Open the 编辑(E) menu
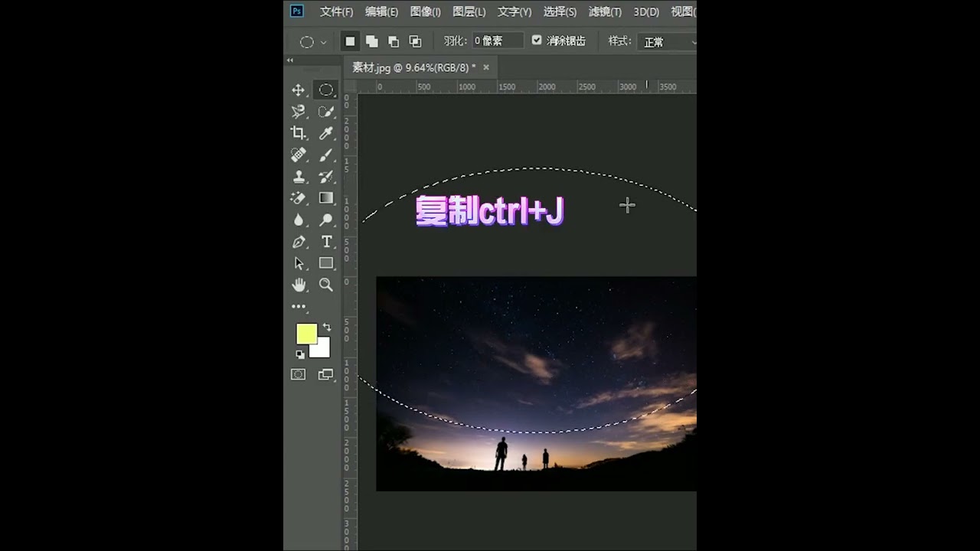 [x=381, y=11]
